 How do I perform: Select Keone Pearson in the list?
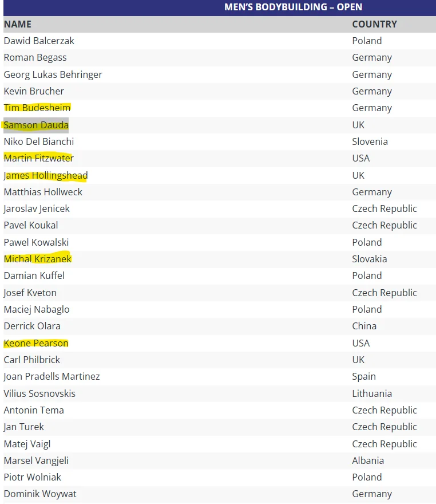coord(36,343)
